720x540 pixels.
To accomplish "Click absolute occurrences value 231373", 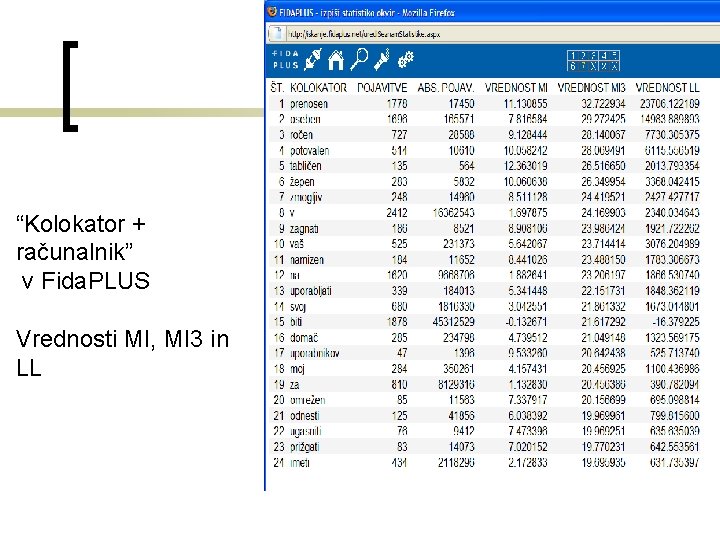I will coord(459,244).
